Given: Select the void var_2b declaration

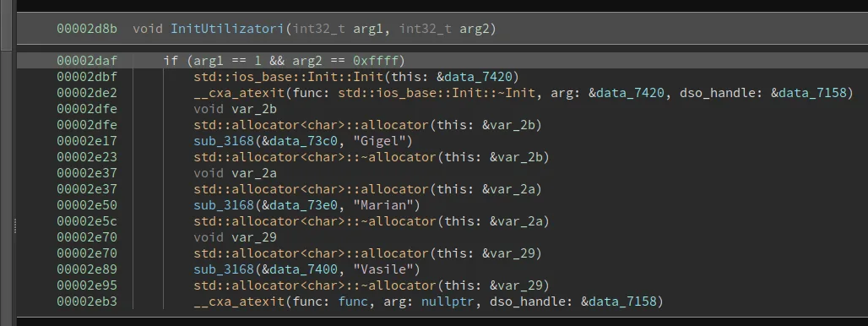Looking at the screenshot, I should (236, 109).
